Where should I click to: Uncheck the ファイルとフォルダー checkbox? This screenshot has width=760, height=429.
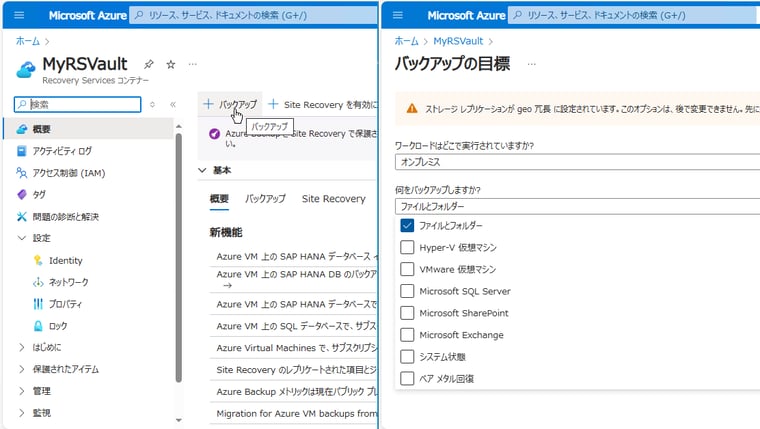[x=407, y=225]
